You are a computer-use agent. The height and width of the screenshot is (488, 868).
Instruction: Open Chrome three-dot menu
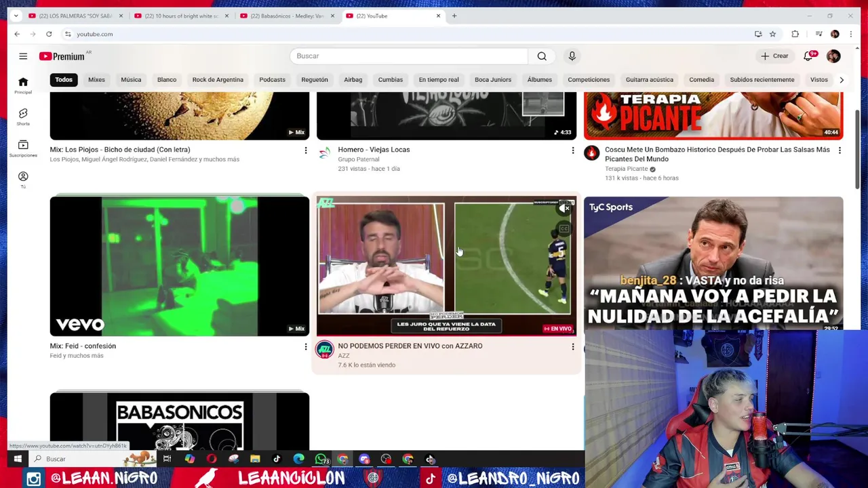tap(851, 34)
